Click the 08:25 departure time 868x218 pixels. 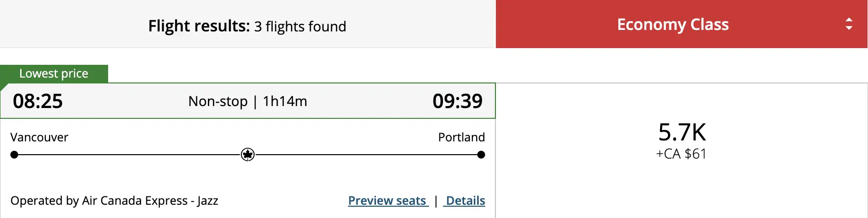pyautogui.click(x=38, y=101)
